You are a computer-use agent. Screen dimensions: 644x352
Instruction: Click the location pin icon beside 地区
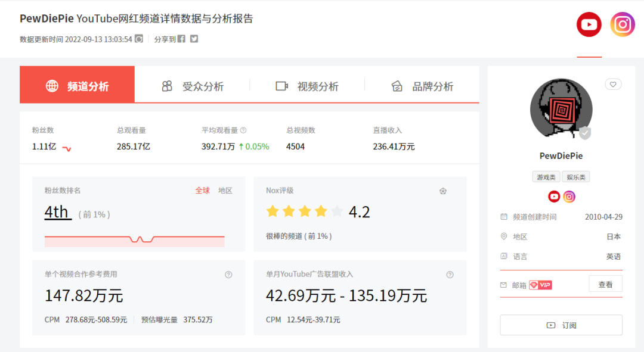(504, 236)
